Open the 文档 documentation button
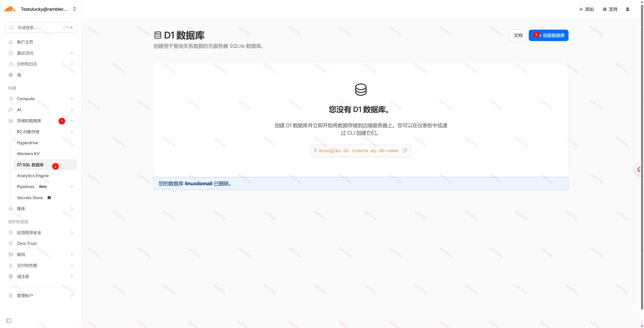 point(518,35)
